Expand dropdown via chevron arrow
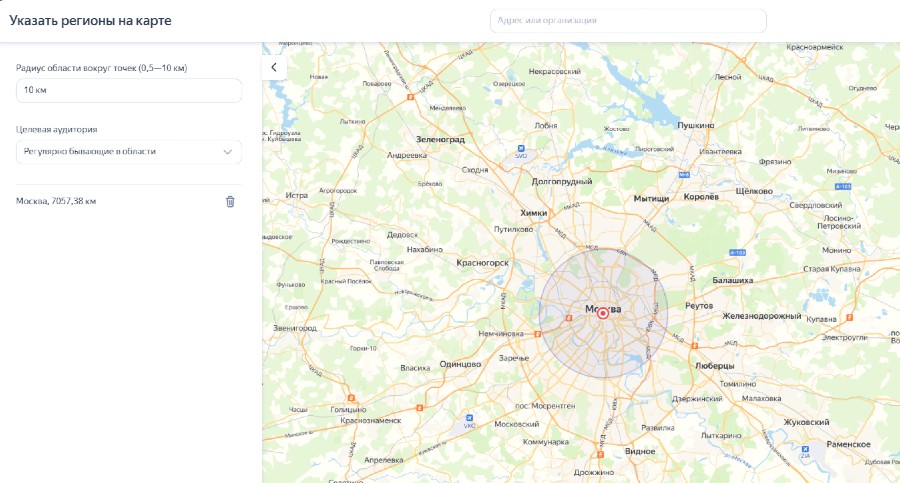 click(227, 151)
